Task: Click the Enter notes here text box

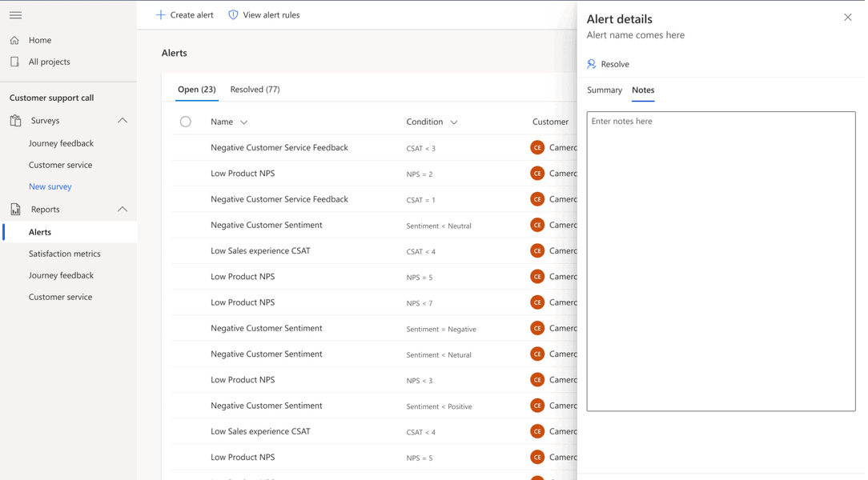Action: [x=721, y=261]
